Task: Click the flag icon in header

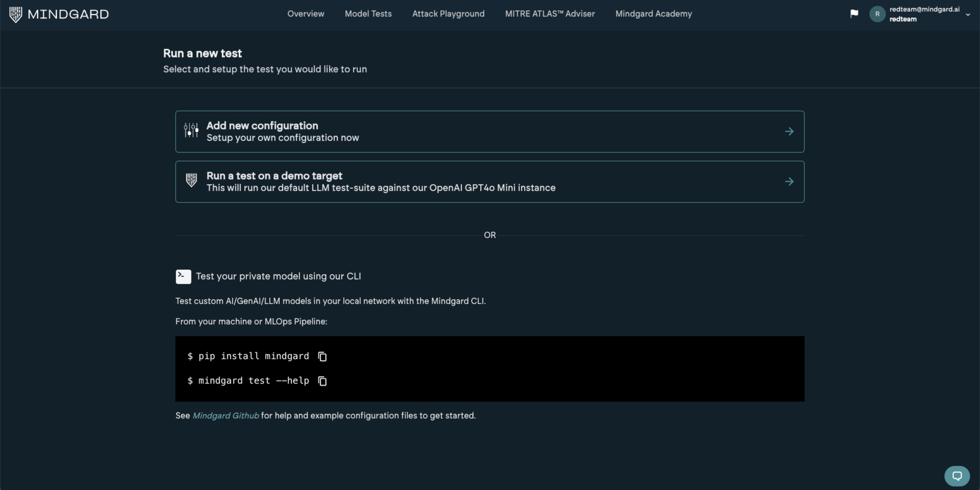Action: click(854, 14)
